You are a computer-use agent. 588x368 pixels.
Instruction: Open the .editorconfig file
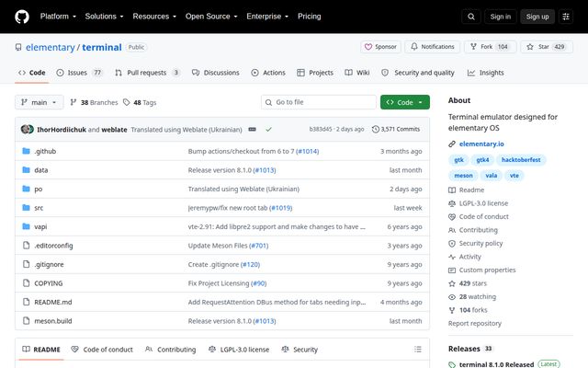click(x=53, y=246)
